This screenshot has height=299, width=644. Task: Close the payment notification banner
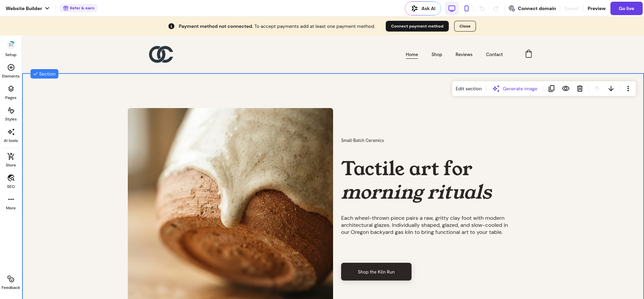click(x=465, y=26)
